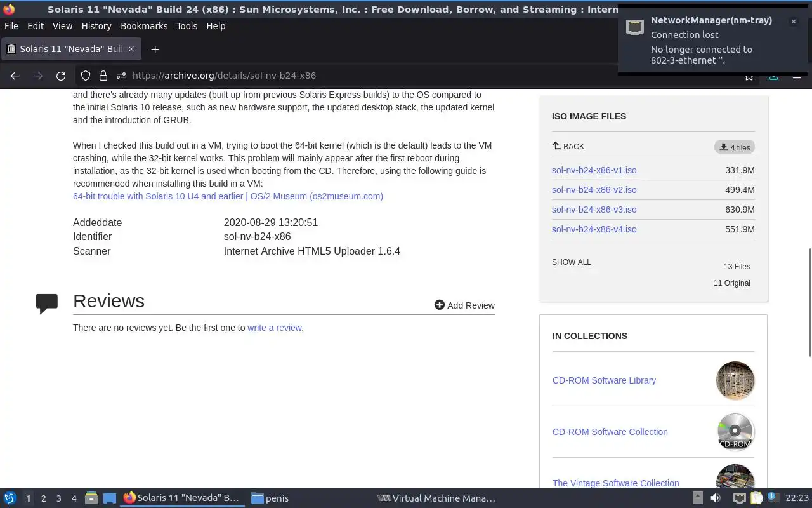
Task: Click the Internet Archive HTML5 Uploader 1.6.4 text
Action: click(311, 251)
